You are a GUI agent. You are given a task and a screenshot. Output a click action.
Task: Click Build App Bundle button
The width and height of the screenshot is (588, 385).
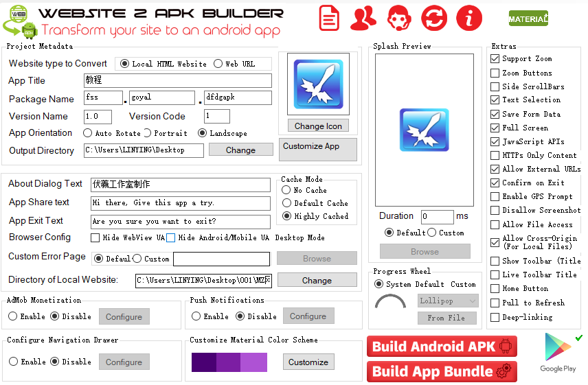click(442, 371)
